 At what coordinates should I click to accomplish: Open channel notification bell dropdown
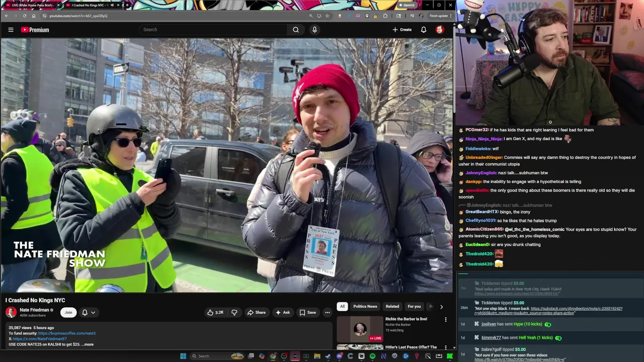(89, 312)
